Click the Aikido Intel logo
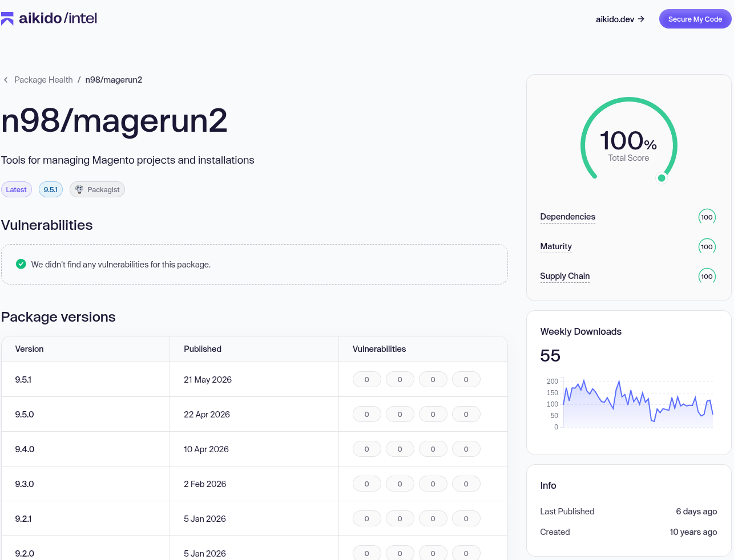 (x=49, y=18)
